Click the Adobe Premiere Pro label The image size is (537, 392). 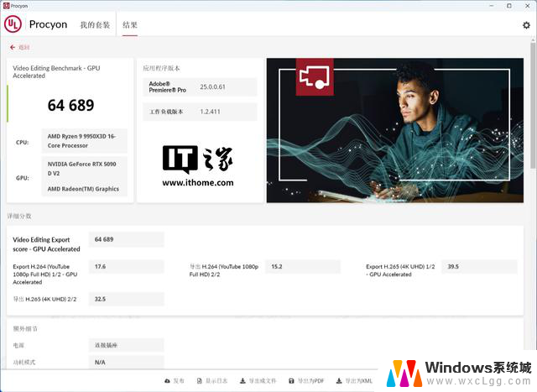(167, 86)
